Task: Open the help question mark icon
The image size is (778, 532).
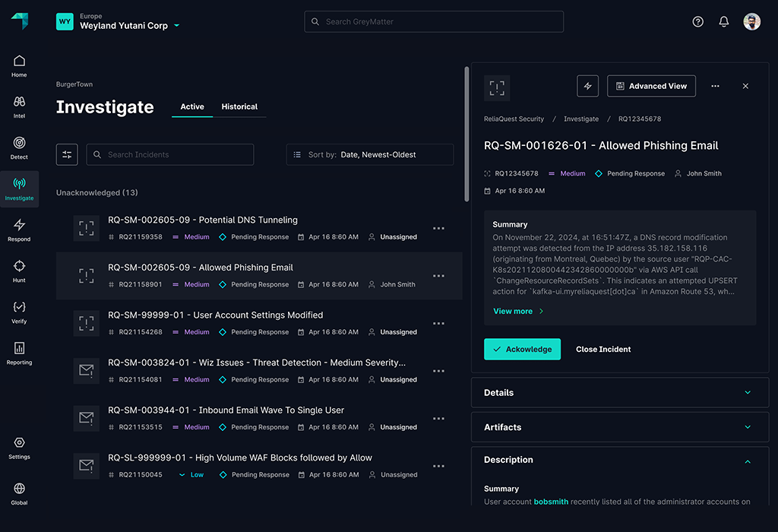Action: 697,22
